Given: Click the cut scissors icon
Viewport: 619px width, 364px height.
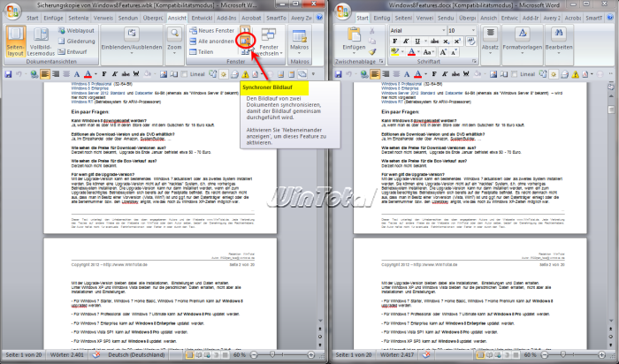Looking at the screenshot, I should 372,30.
